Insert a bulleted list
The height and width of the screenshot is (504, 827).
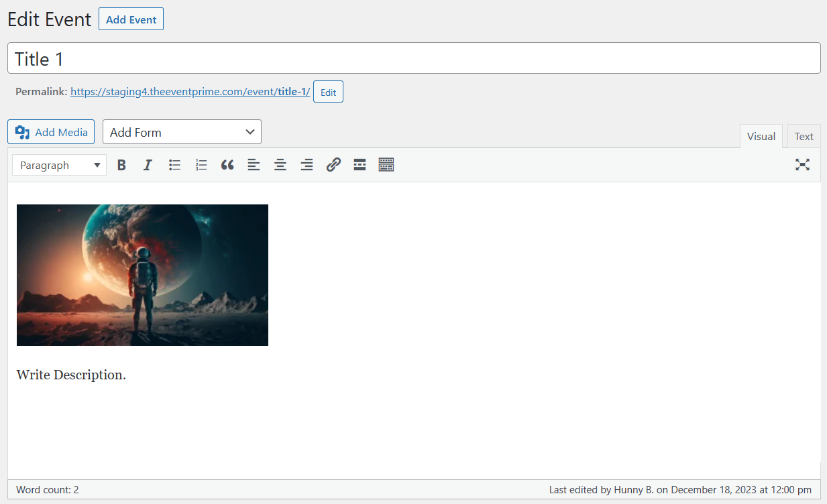[174, 165]
